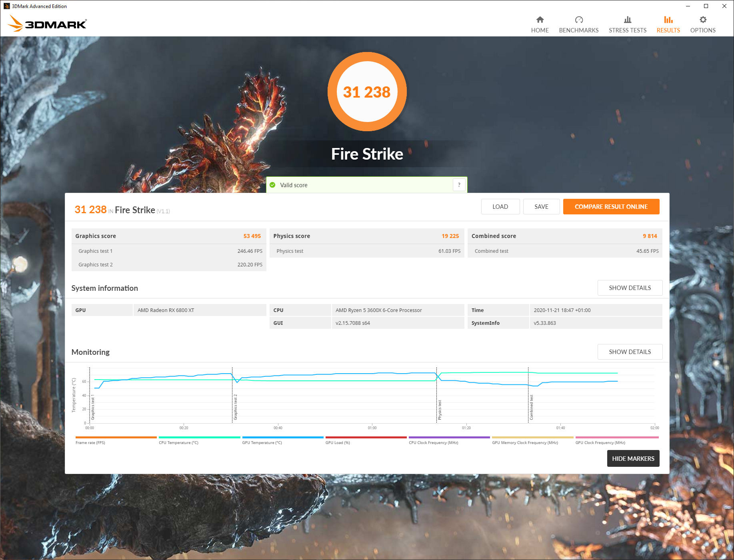Open the OPTIONS tab label

703,30
